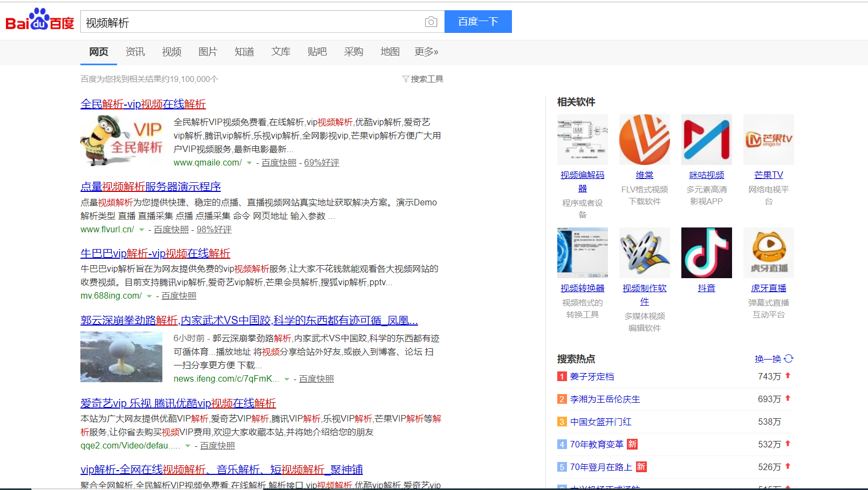
Task: Click the 维棠 FLV downloader icon
Action: point(644,139)
